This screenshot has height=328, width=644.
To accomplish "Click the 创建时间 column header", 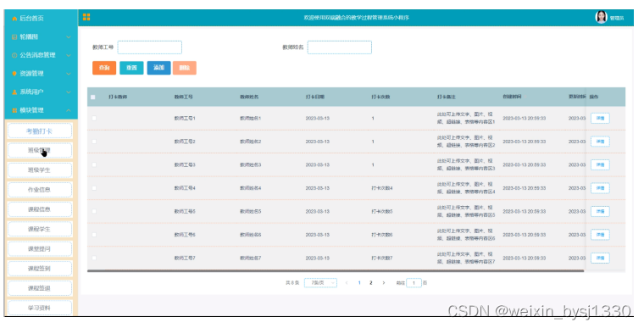I will (512, 97).
